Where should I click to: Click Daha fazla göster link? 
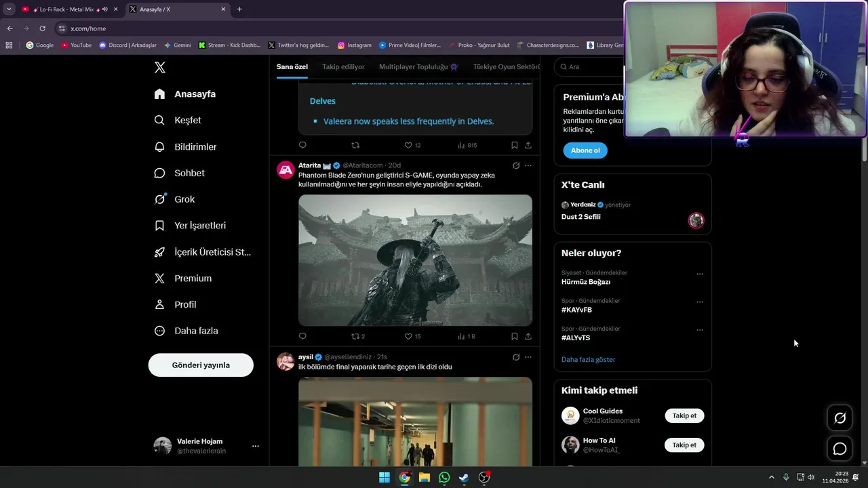pyautogui.click(x=589, y=359)
